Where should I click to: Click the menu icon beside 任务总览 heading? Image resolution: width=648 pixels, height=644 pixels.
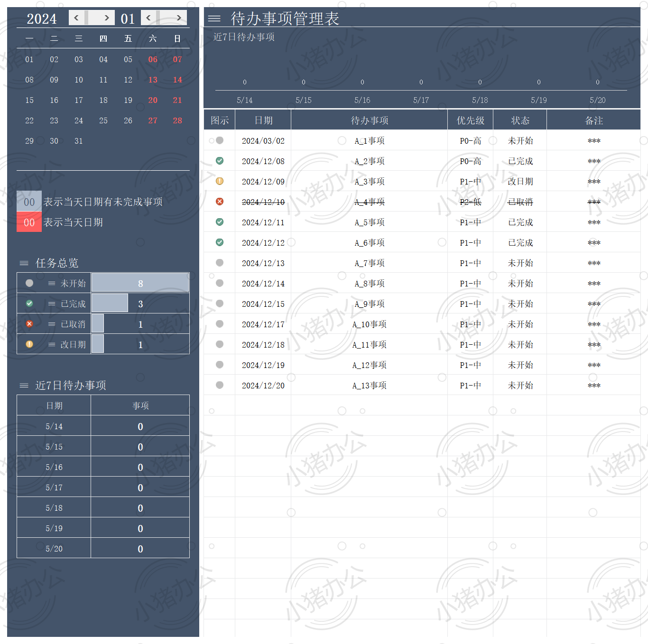24,263
